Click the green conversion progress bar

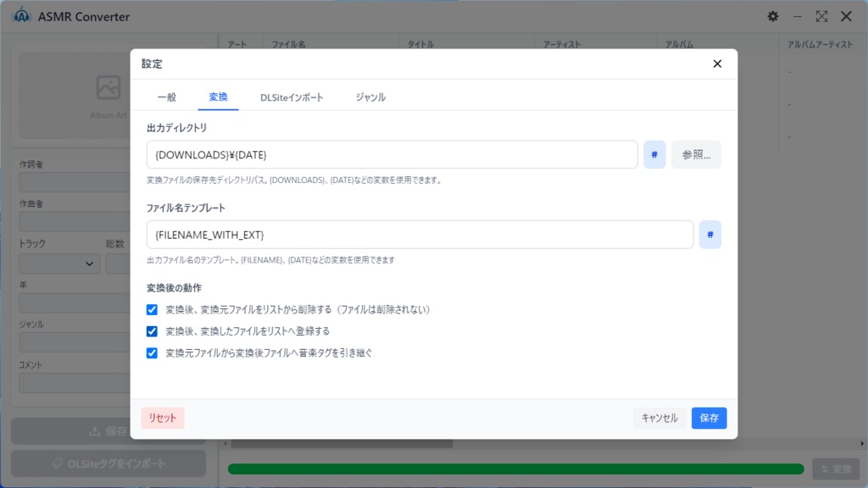(516, 469)
